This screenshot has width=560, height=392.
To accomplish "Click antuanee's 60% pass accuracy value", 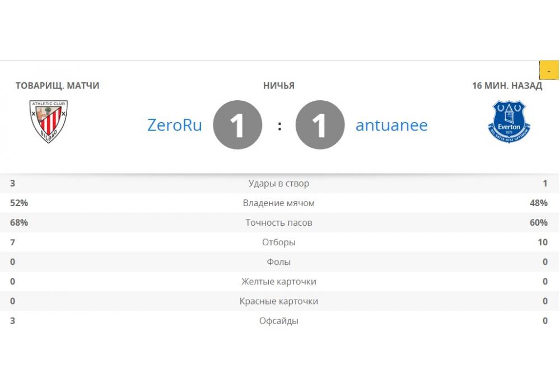I will pyautogui.click(x=539, y=223).
